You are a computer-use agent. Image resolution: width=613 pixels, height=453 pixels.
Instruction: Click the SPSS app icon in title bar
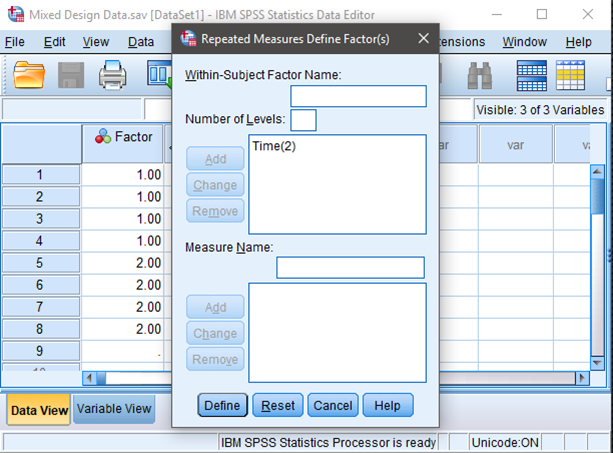point(16,14)
